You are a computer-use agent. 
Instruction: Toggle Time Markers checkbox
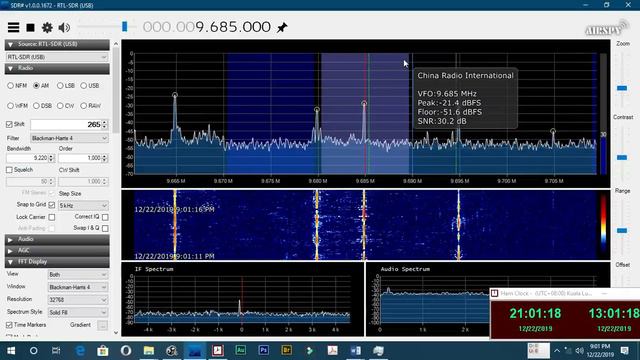tap(9, 325)
